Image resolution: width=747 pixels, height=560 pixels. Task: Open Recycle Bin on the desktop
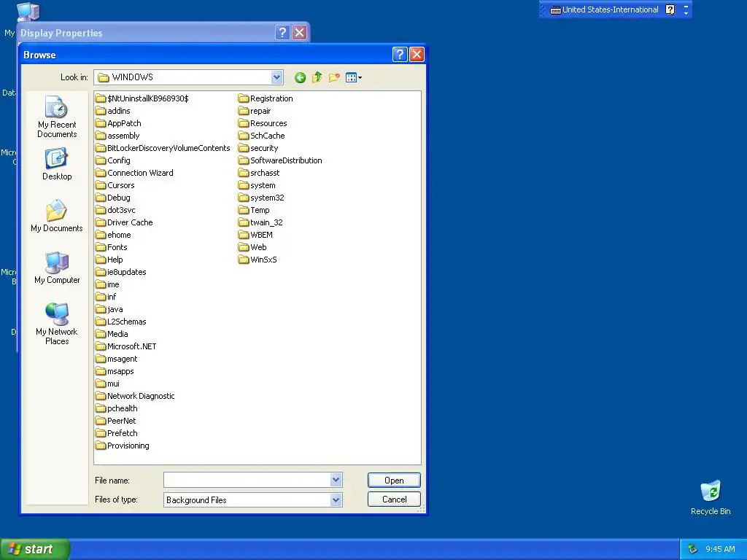point(711,497)
